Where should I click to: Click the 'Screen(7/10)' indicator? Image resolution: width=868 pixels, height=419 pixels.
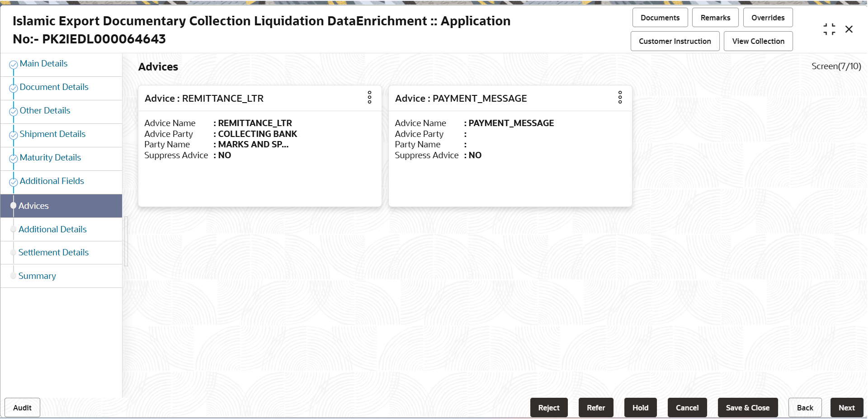[836, 66]
